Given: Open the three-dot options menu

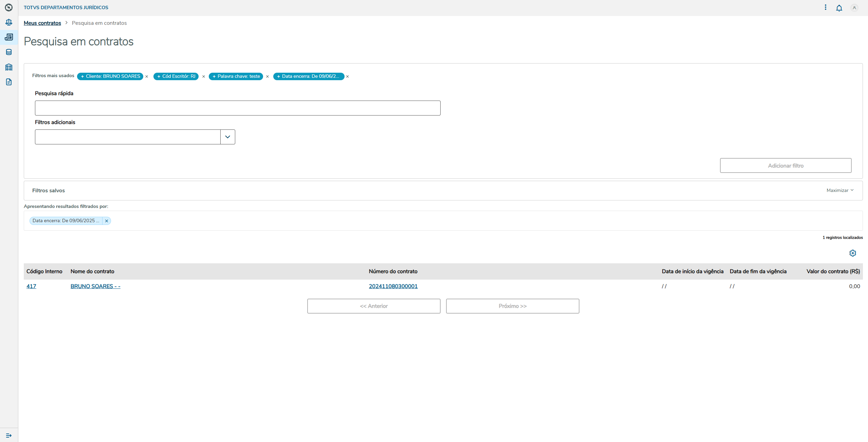Looking at the screenshot, I should (x=826, y=7).
